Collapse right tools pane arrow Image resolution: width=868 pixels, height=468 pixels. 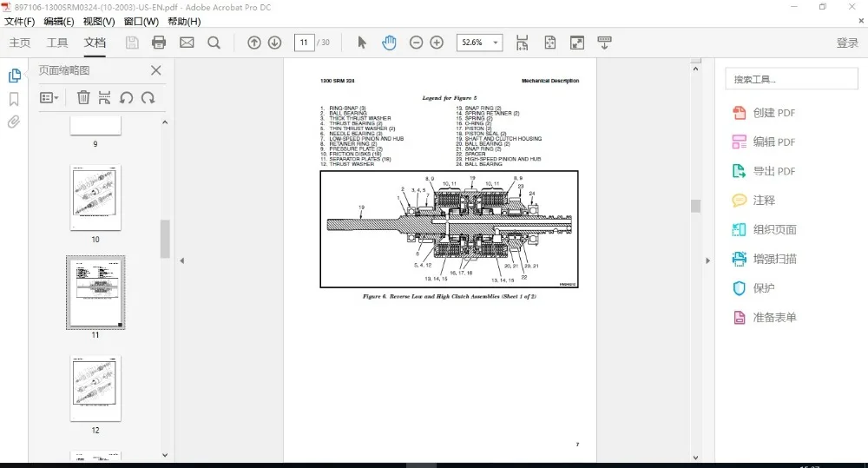point(707,260)
